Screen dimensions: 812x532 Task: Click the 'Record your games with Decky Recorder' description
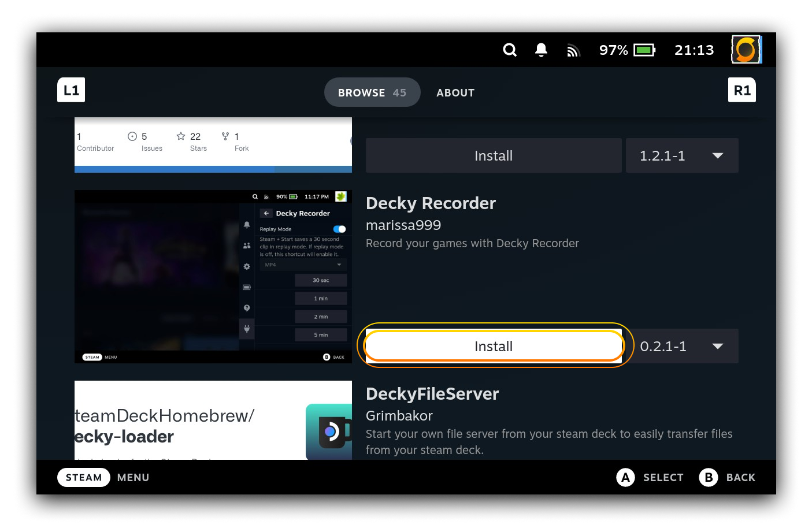(x=472, y=243)
